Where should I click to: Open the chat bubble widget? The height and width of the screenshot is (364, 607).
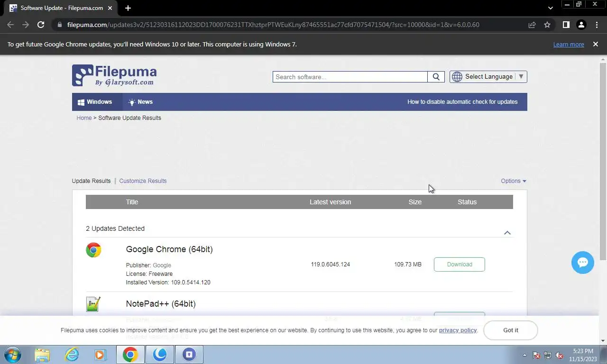[x=583, y=263]
